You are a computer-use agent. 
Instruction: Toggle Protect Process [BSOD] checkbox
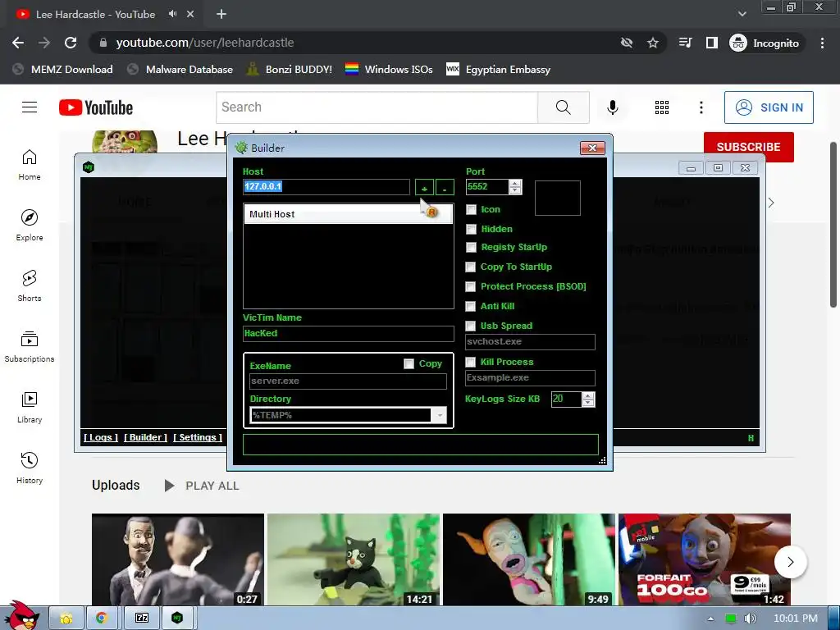[470, 286]
